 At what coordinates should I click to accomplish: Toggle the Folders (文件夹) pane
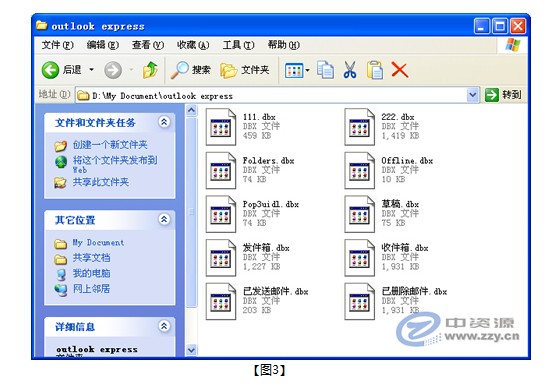244,70
